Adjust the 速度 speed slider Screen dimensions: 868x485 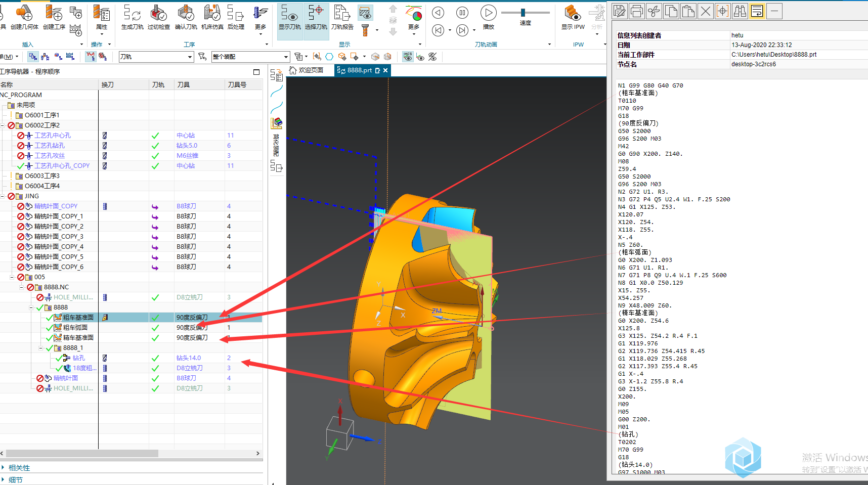pyautogui.click(x=523, y=13)
